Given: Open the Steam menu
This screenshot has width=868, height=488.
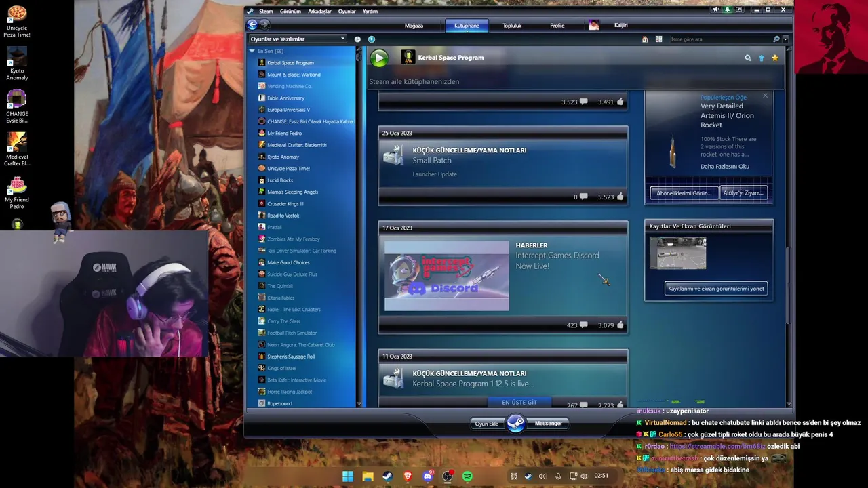Looking at the screenshot, I should [x=266, y=12].
